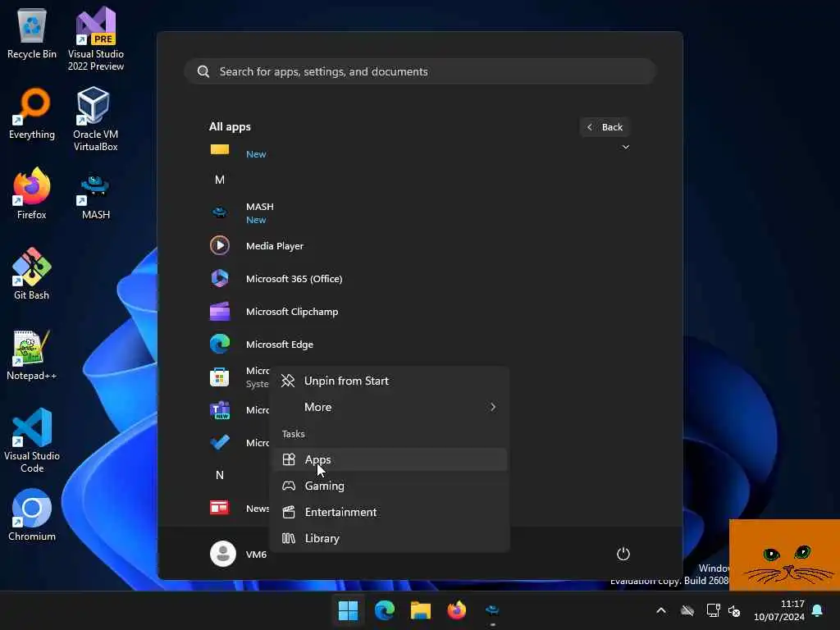Select Library task in context menu
Screen dimensions: 840x630
[x=390, y=538]
